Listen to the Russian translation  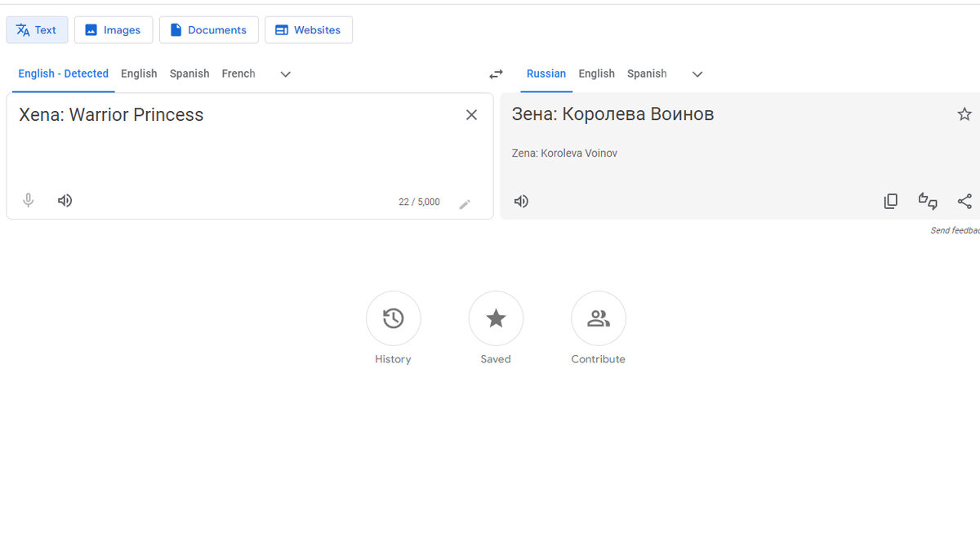(x=521, y=202)
